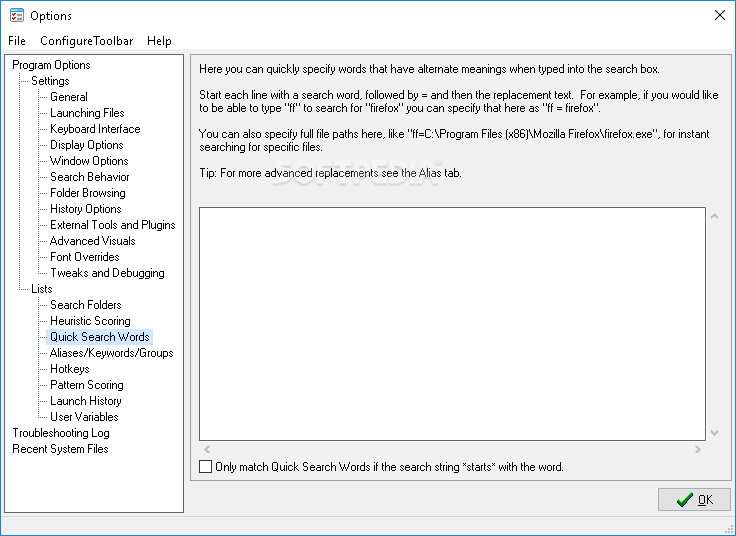Click the window resize grip in the status bar
Viewport: 736px width, 536px height.
tap(729, 529)
